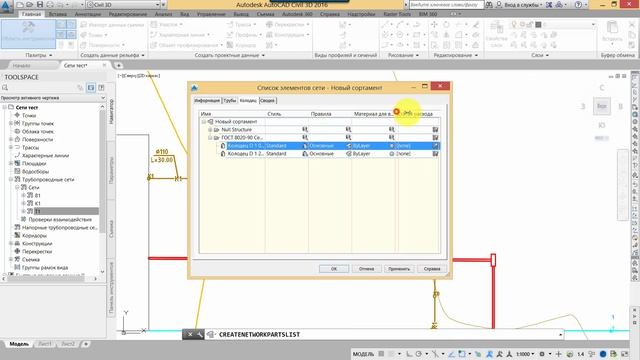The height and width of the screenshot is (360, 640).
Task: Toggle ortho mode in the status bar
Action: 410,354
